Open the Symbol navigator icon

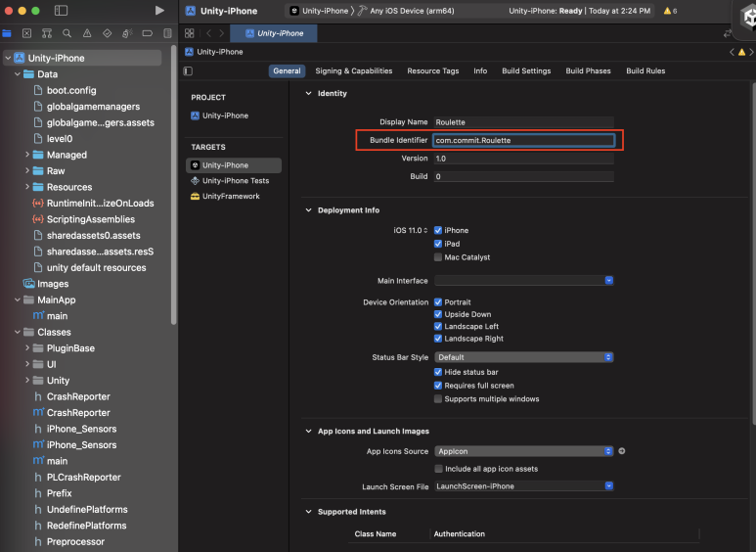[47, 33]
